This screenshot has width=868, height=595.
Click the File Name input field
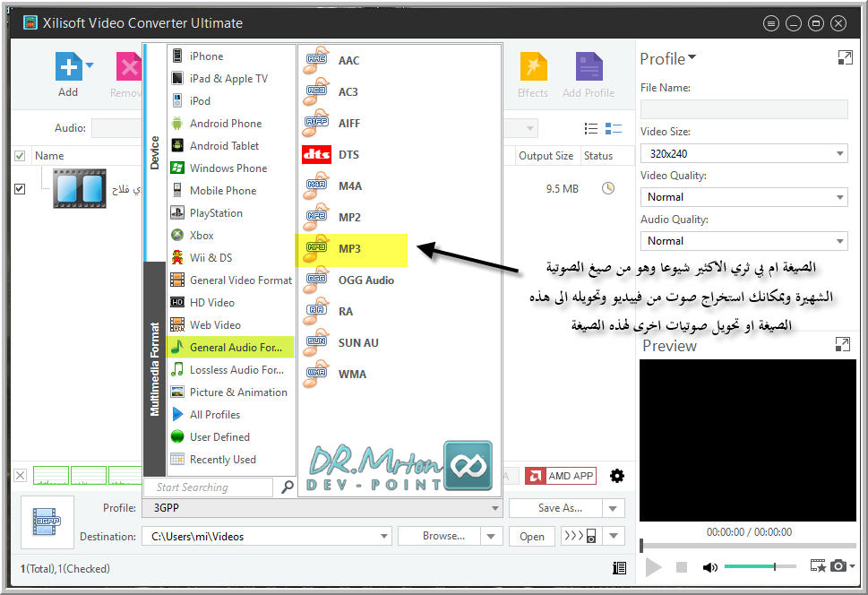[744, 109]
